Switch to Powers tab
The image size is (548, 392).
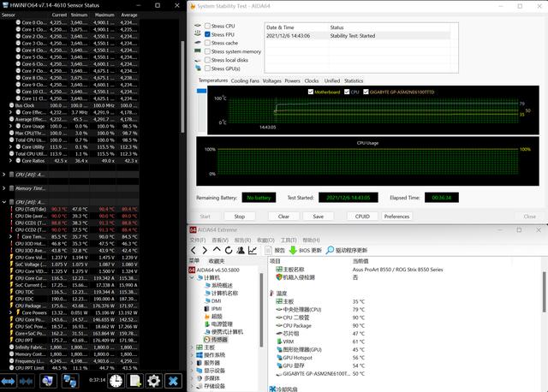coord(293,80)
